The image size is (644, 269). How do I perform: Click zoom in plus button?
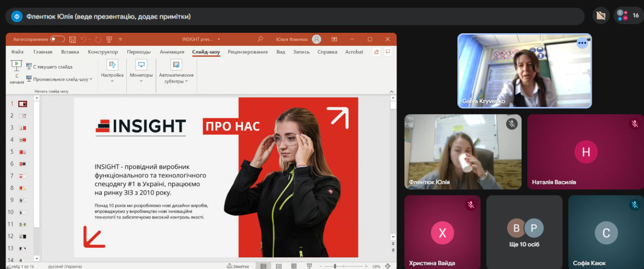coord(365,266)
